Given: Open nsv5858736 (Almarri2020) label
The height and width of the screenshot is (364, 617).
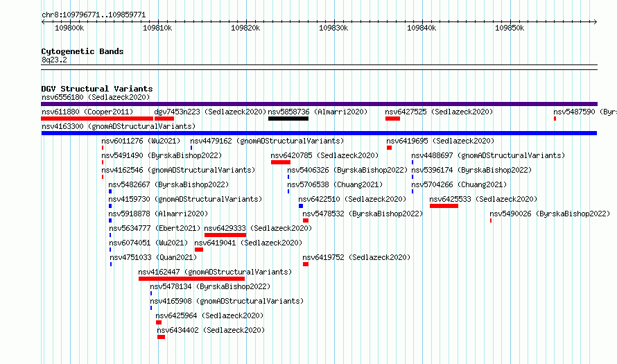Looking at the screenshot, I should 318,112.
